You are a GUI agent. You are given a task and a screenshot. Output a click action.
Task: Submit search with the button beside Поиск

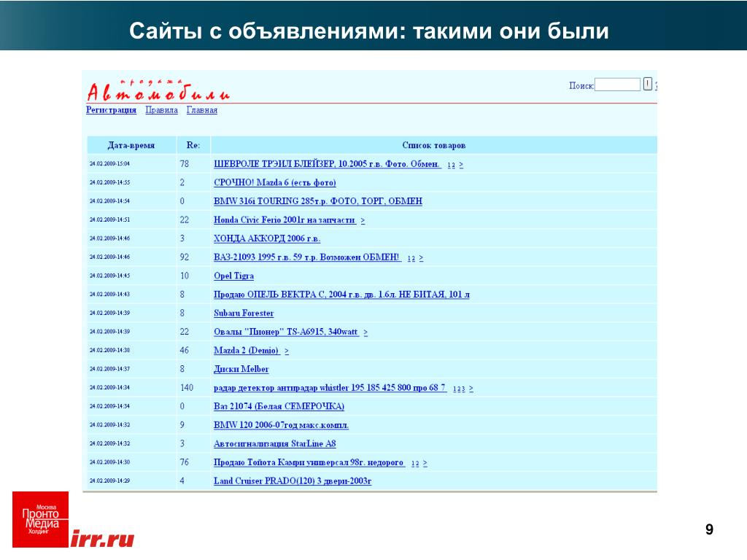648,85
